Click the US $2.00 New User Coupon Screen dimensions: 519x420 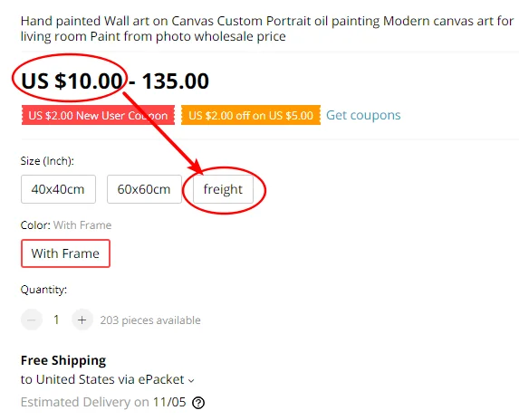98,115
